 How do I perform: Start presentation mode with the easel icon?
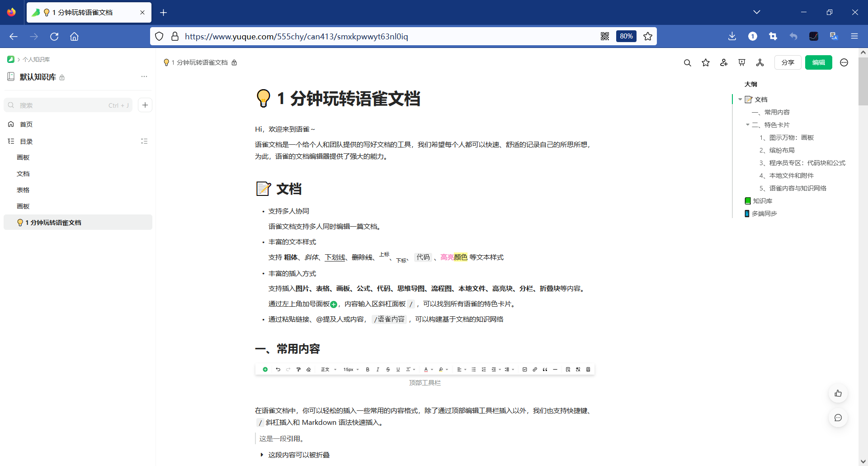tap(742, 63)
